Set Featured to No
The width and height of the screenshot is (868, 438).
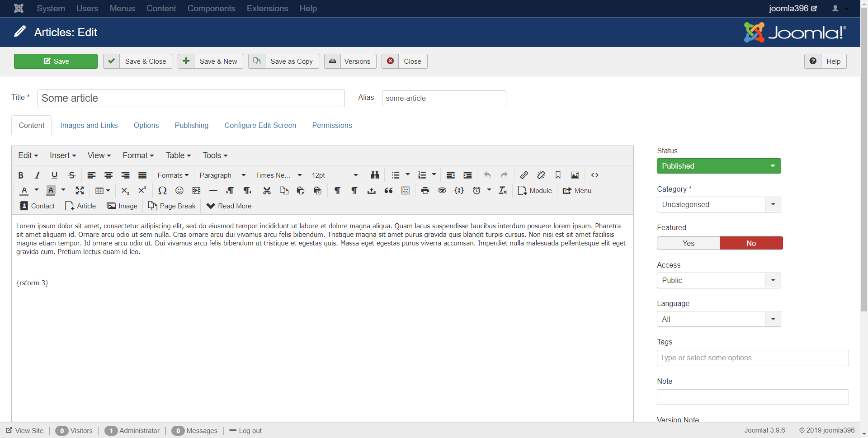(x=751, y=243)
